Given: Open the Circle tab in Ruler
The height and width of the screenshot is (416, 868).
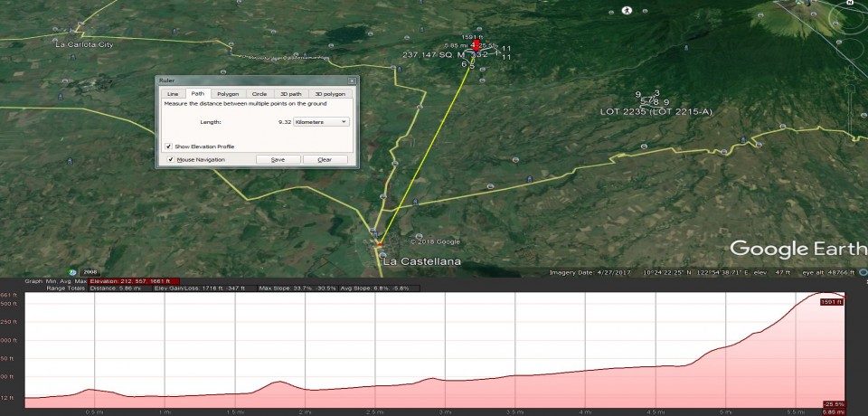Looking at the screenshot, I should point(259,93).
